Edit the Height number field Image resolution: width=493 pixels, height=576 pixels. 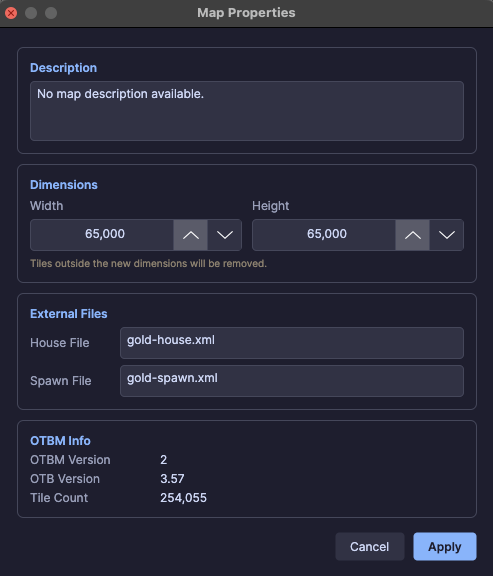324,235
